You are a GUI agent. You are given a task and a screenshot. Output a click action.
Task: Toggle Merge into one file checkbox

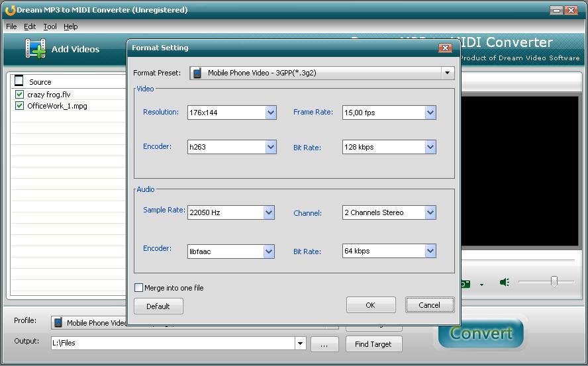point(139,288)
